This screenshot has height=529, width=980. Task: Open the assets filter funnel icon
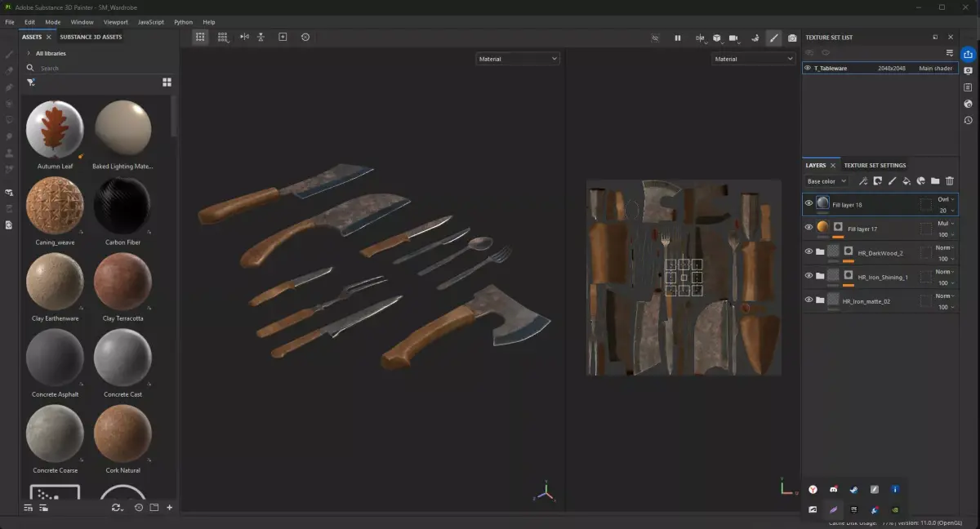pos(30,82)
